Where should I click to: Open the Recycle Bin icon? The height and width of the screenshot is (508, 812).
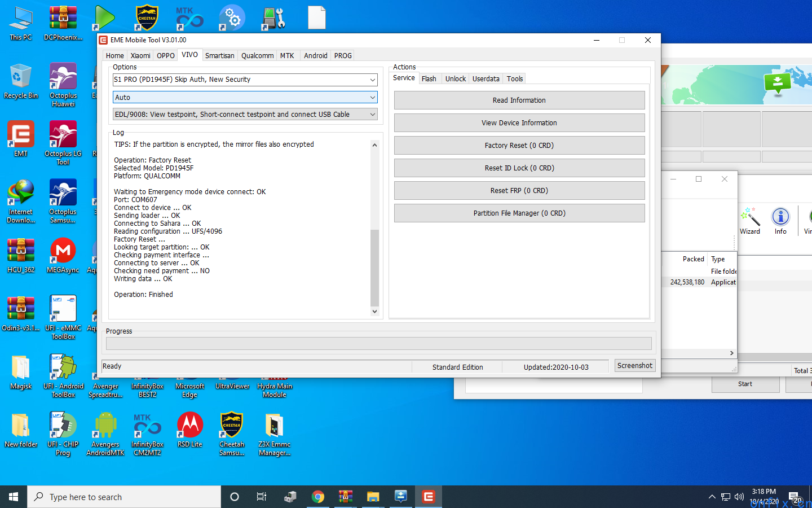tap(21, 82)
